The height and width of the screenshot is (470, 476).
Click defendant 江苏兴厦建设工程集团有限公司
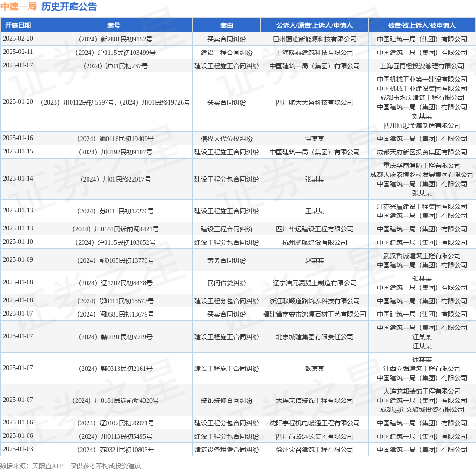point(422,206)
